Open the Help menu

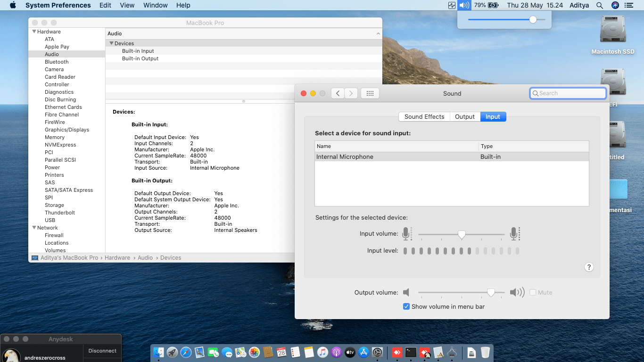tap(183, 5)
